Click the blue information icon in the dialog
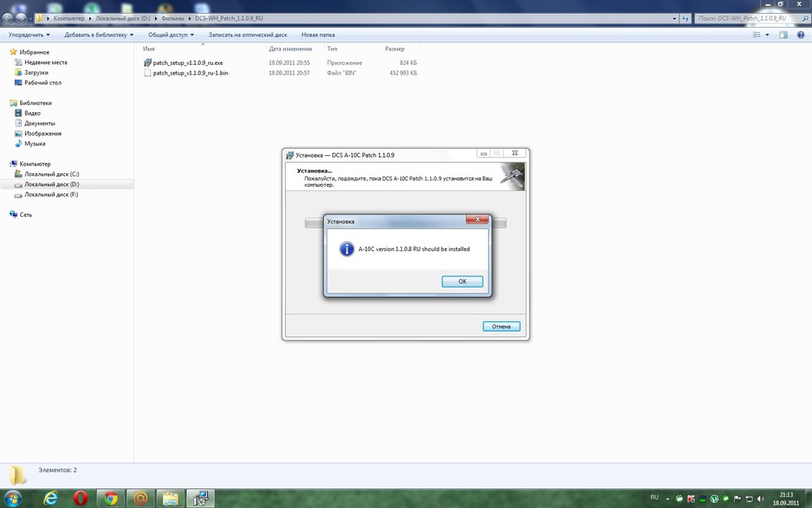Image resolution: width=812 pixels, height=508 pixels. pyautogui.click(x=346, y=249)
